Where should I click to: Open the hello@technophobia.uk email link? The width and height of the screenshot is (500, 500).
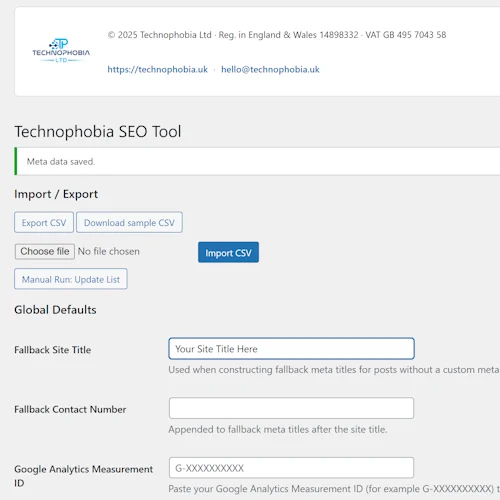(270, 69)
